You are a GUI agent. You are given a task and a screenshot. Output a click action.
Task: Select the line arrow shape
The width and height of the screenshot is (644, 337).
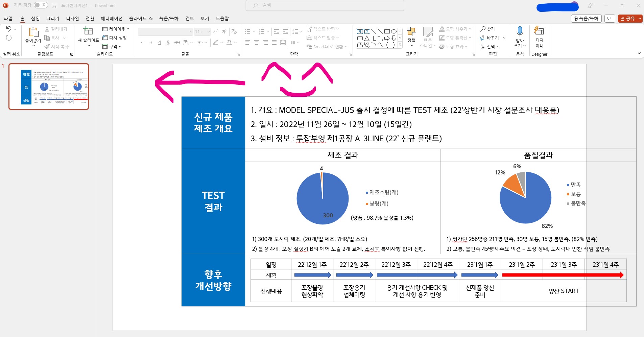point(380,31)
